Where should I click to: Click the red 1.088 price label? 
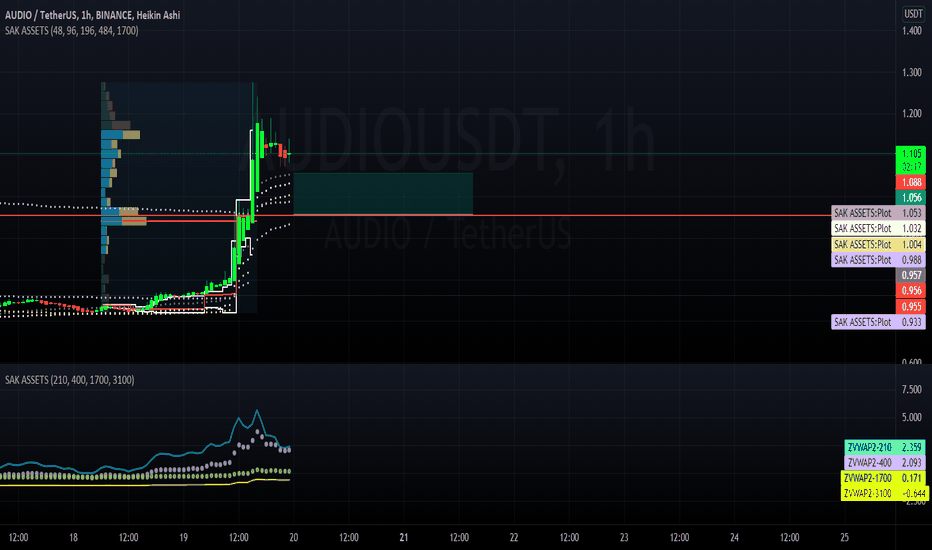(x=911, y=183)
